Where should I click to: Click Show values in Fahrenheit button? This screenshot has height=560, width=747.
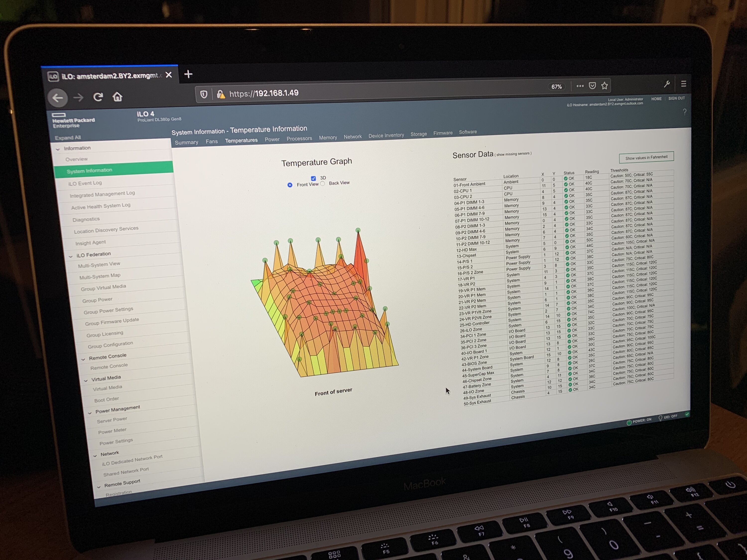[x=646, y=157]
